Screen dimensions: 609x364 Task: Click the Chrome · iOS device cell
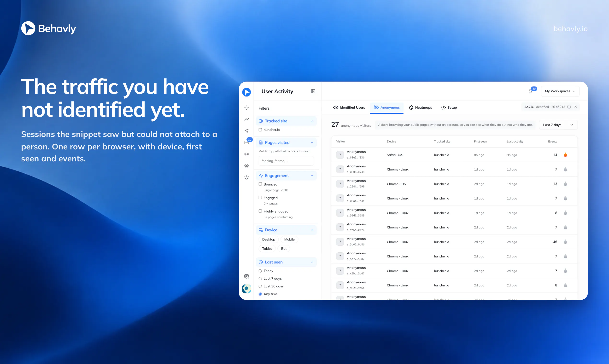(x=396, y=184)
